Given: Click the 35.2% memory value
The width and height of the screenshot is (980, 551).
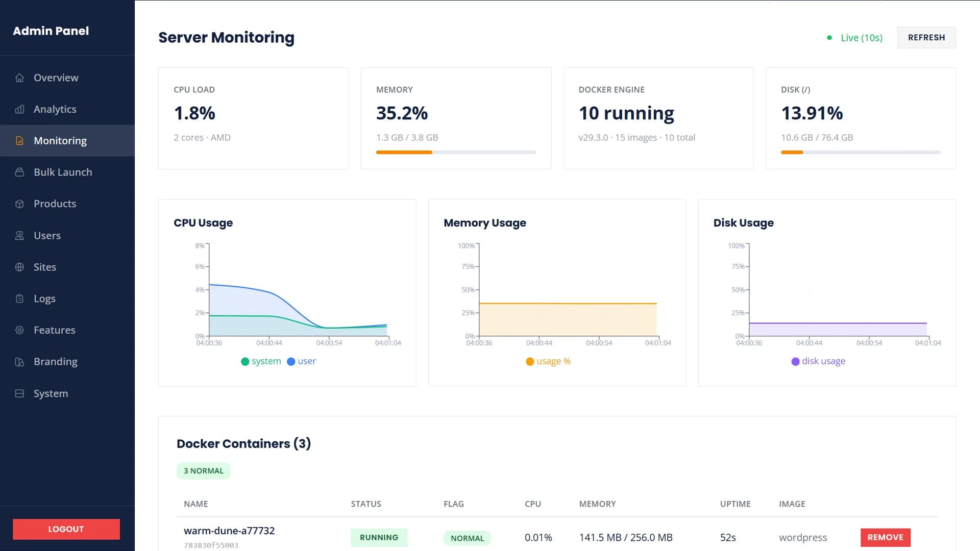Looking at the screenshot, I should [402, 113].
